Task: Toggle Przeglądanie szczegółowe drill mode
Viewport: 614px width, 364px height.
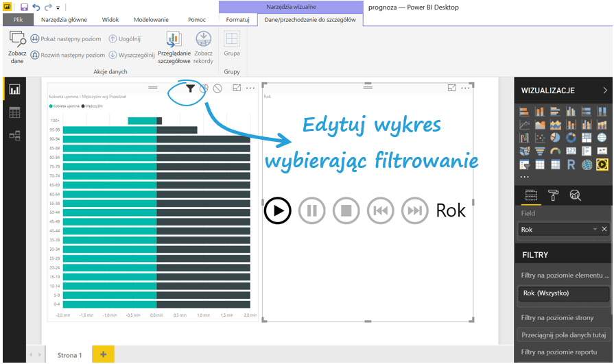Action: coord(174,47)
